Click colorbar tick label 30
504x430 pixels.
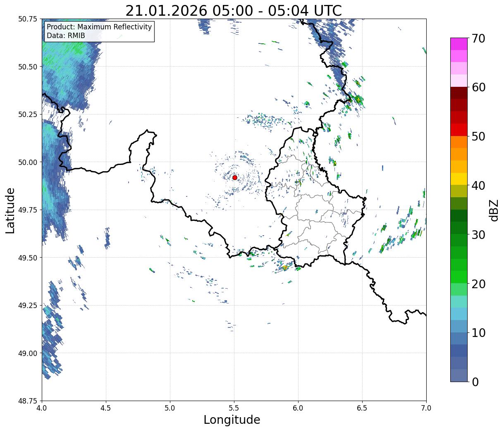pos(478,234)
